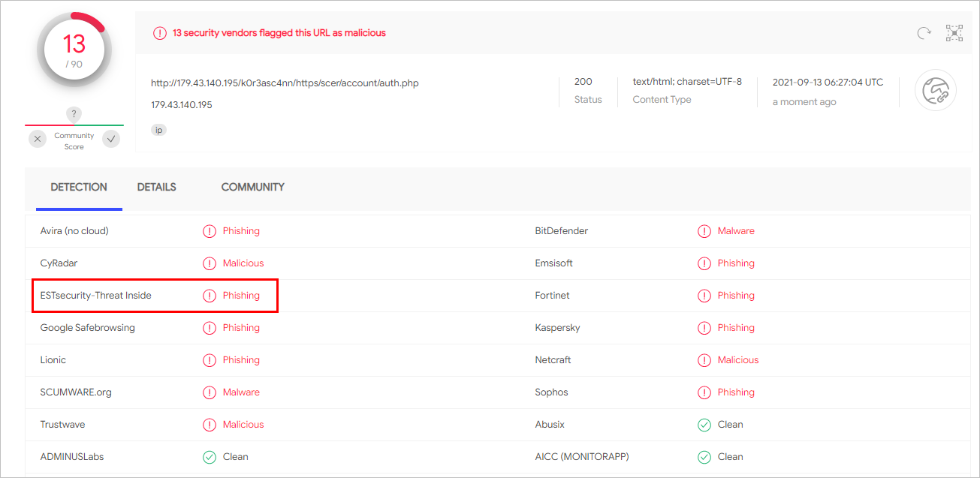Image resolution: width=980 pixels, height=478 pixels.
Task: Click '13 security vendors flagged' message
Action: [279, 33]
